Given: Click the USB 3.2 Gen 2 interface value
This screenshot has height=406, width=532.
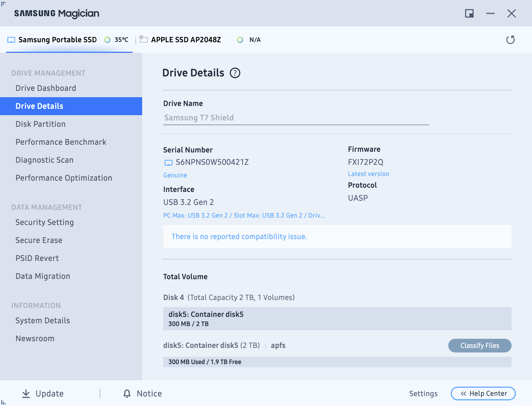Looking at the screenshot, I should tap(189, 202).
